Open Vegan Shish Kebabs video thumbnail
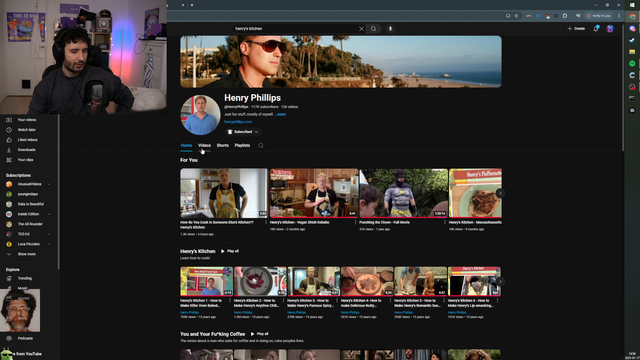 pos(314,193)
